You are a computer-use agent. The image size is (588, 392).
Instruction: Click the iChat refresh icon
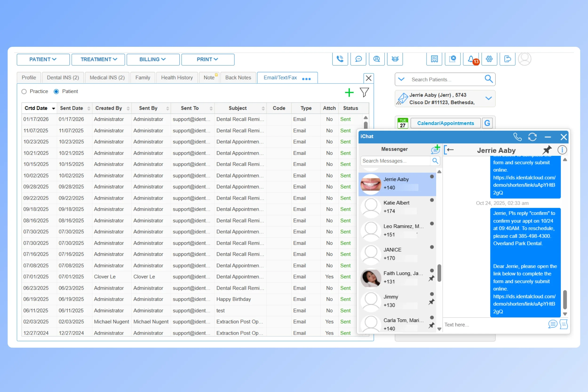(532, 137)
